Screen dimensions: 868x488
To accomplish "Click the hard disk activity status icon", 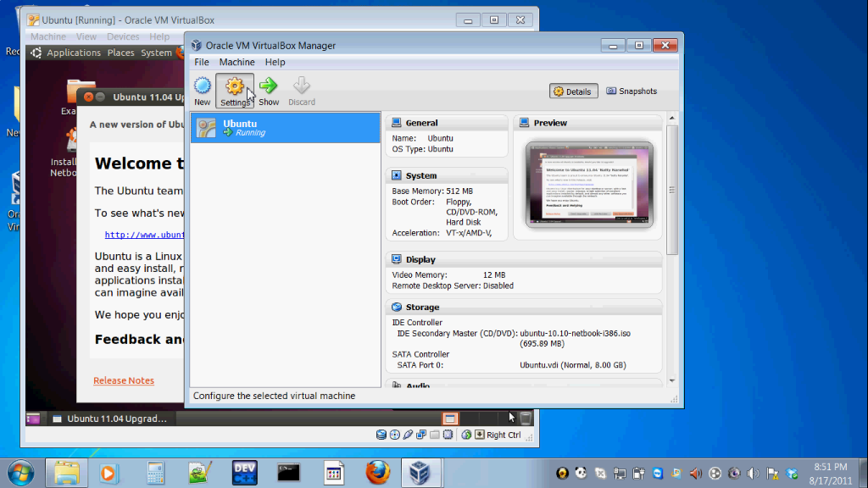I will [381, 435].
